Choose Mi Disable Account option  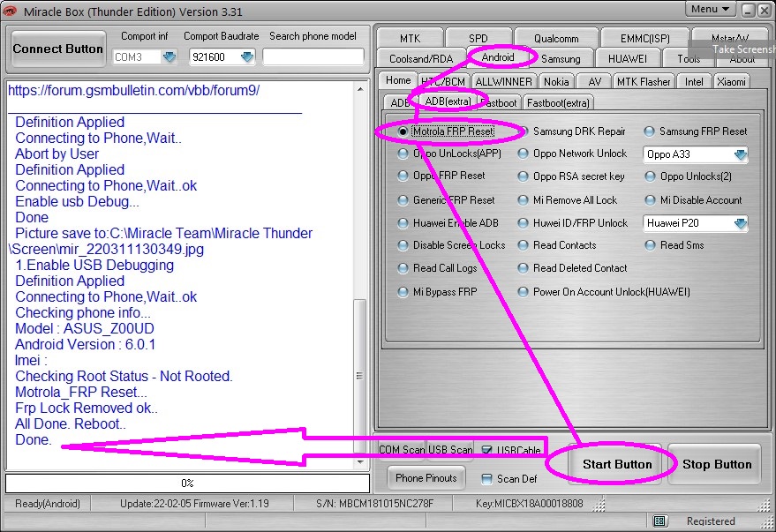(x=650, y=200)
